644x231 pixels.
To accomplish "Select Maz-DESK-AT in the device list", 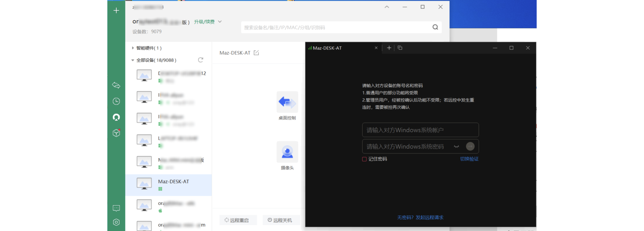I will tap(169, 185).
